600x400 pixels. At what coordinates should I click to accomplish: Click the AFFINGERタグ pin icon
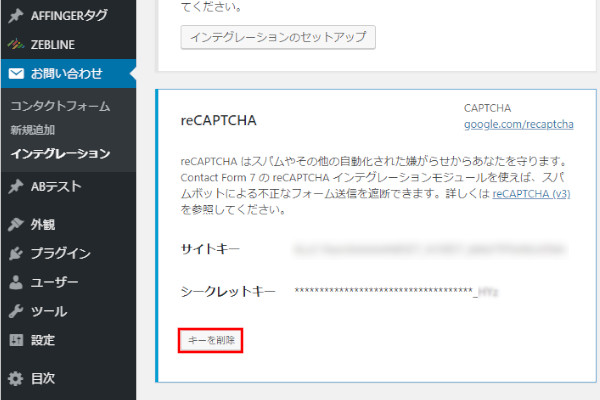point(16,16)
